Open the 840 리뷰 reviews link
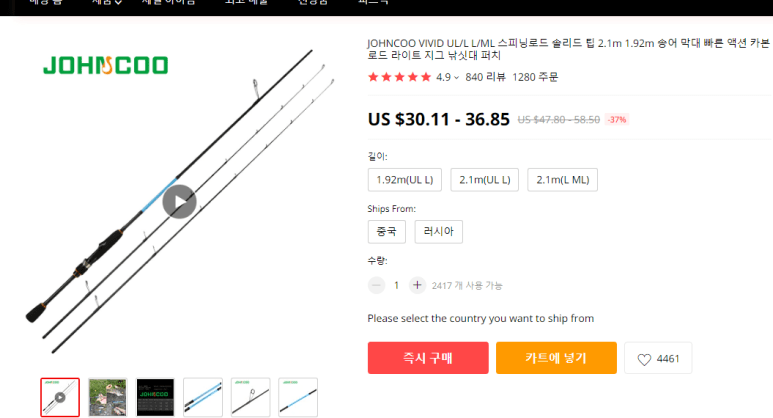Viewport: 773px width, 418px height. [x=485, y=77]
